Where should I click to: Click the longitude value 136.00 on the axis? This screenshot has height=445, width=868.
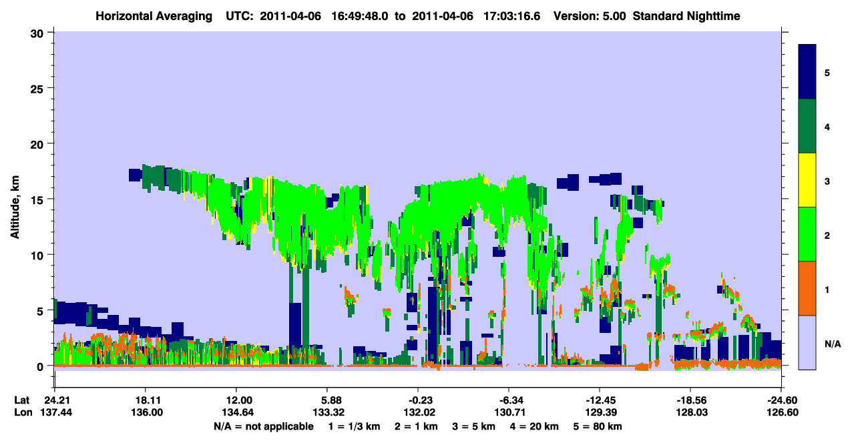coord(145,412)
